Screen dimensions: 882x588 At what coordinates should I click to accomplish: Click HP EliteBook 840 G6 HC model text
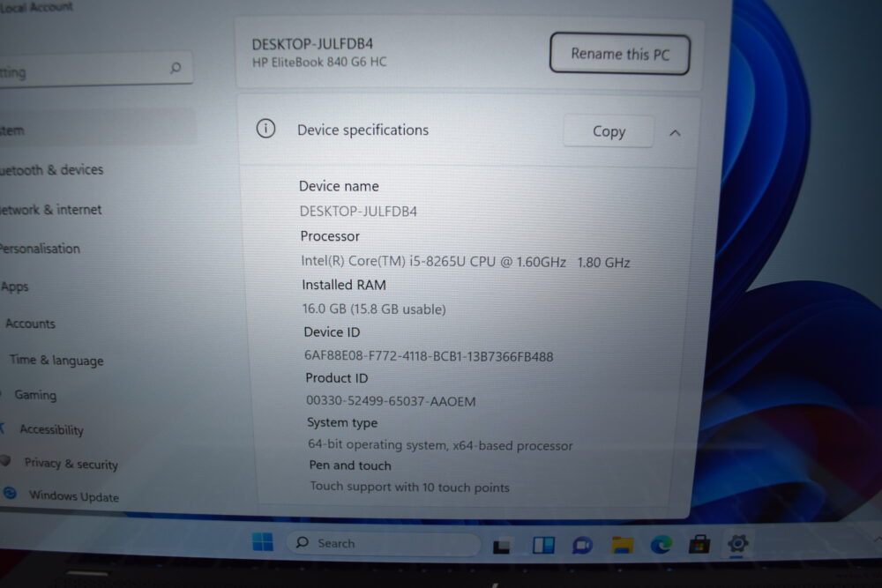[319, 62]
